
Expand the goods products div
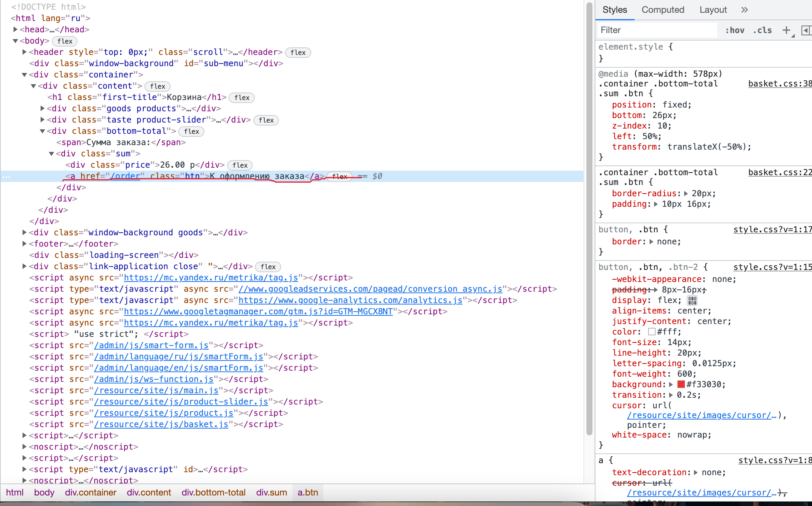(42, 108)
